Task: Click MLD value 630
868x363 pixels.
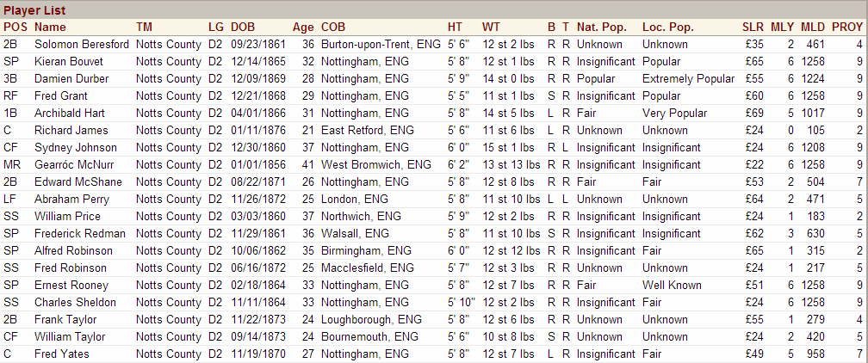Action: click(815, 233)
